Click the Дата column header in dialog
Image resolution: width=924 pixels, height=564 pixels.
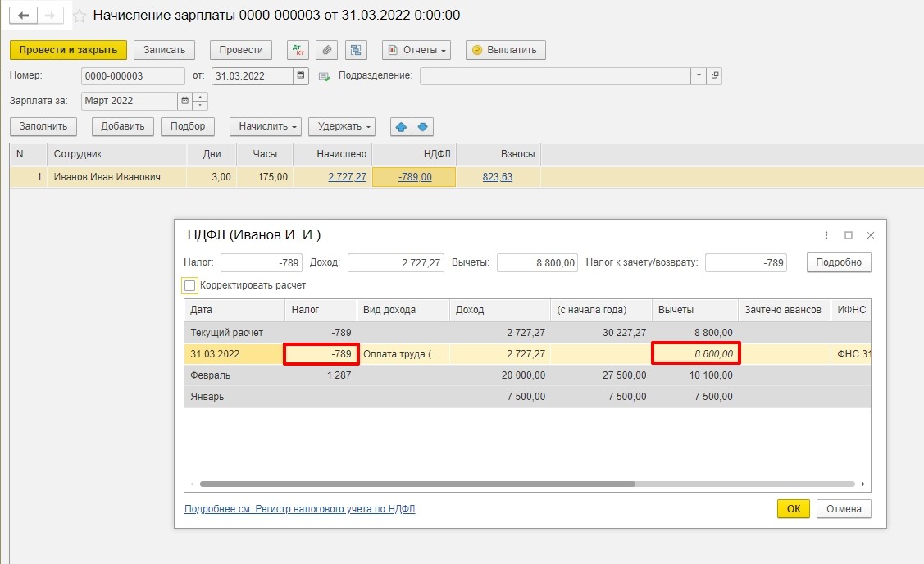[234, 310]
